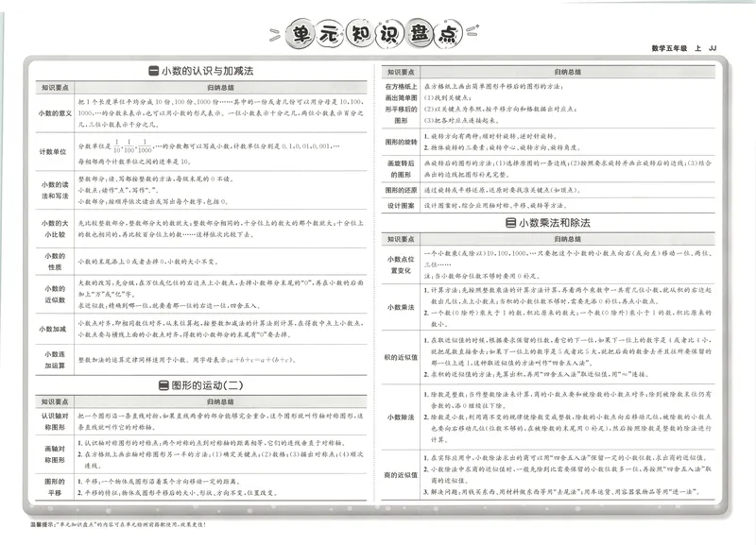This screenshot has width=756, height=545.
Task: Select the row label "小数的意义"
Action: tap(55, 113)
